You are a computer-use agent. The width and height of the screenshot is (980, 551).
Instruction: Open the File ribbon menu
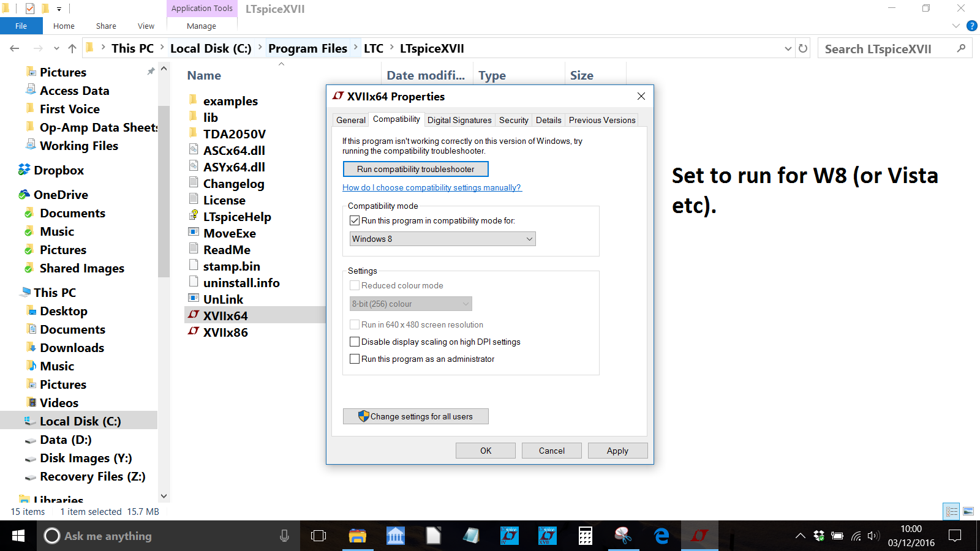click(21, 26)
